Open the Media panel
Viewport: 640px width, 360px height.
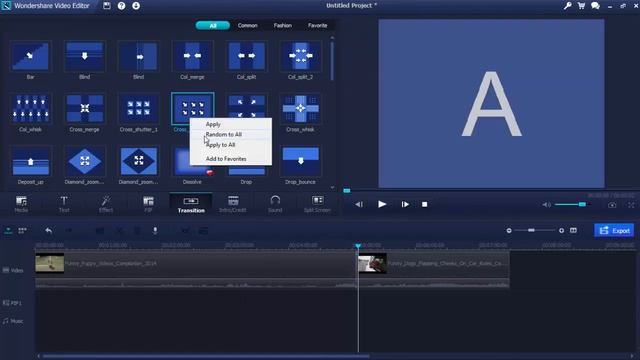(21, 204)
